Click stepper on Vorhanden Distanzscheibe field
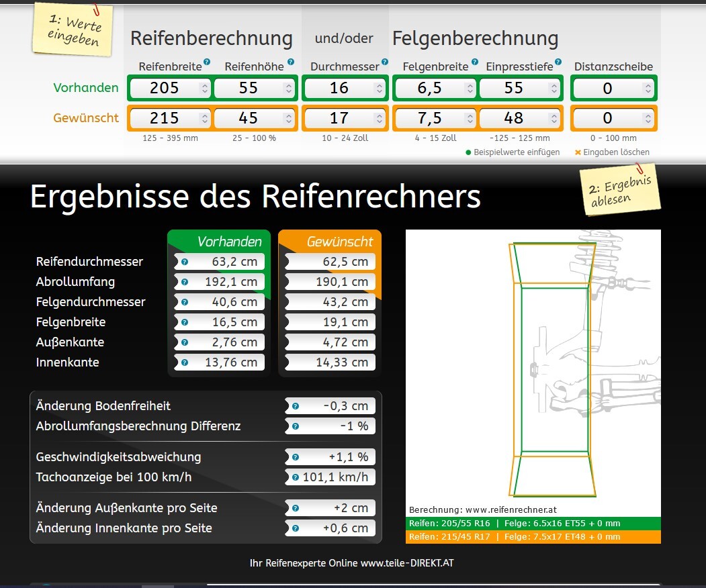Screen dimensions: 706x588 pyautogui.click(x=647, y=88)
